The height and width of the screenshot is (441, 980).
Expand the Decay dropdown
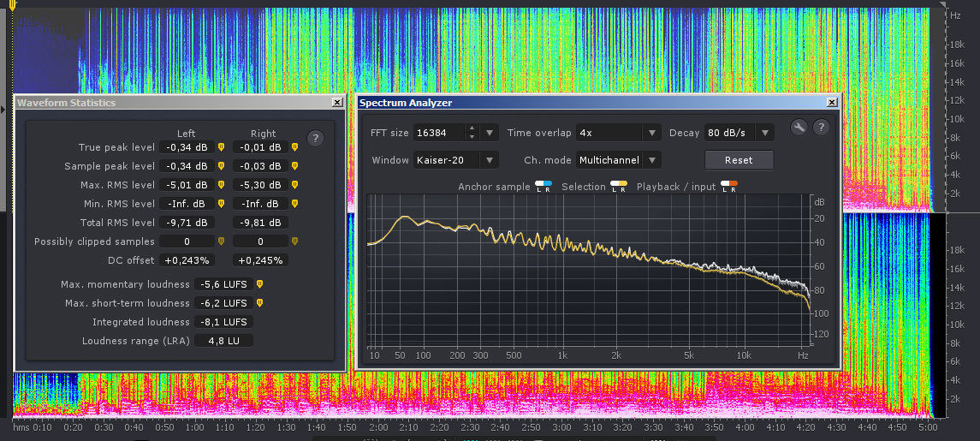tap(766, 133)
